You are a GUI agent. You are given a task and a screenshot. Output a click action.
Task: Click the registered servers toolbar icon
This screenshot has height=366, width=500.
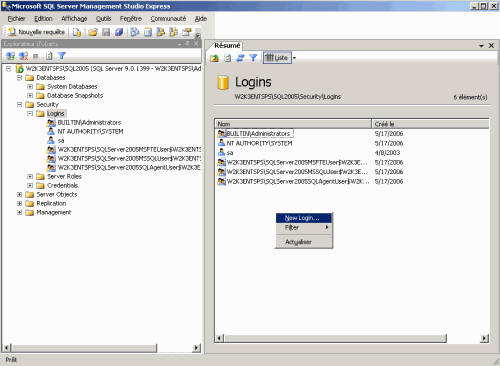(135, 32)
